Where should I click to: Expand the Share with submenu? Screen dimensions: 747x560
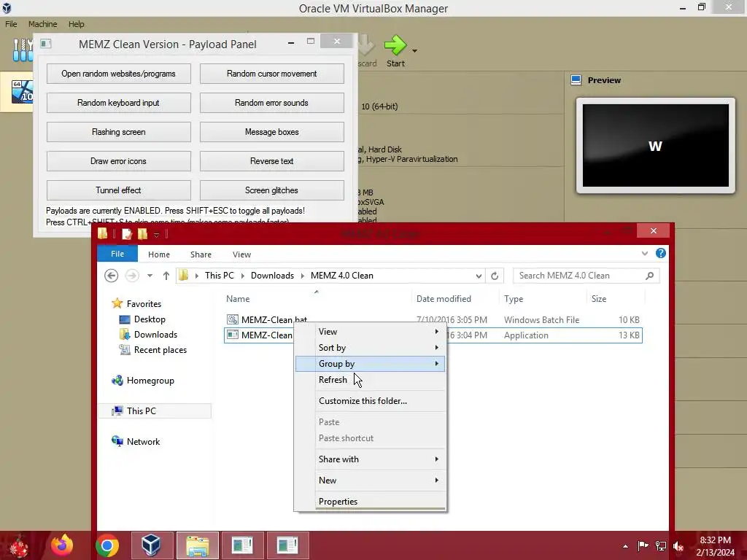pyautogui.click(x=370, y=459)
